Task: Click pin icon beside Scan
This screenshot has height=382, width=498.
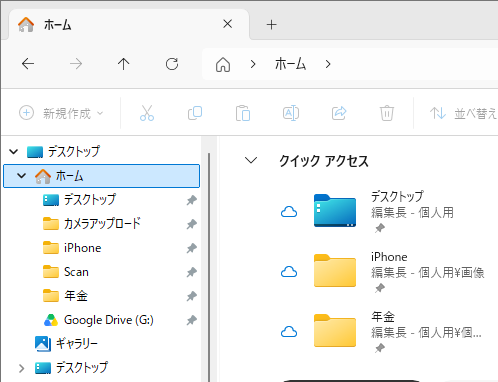Action: click(x=191, y=272)
